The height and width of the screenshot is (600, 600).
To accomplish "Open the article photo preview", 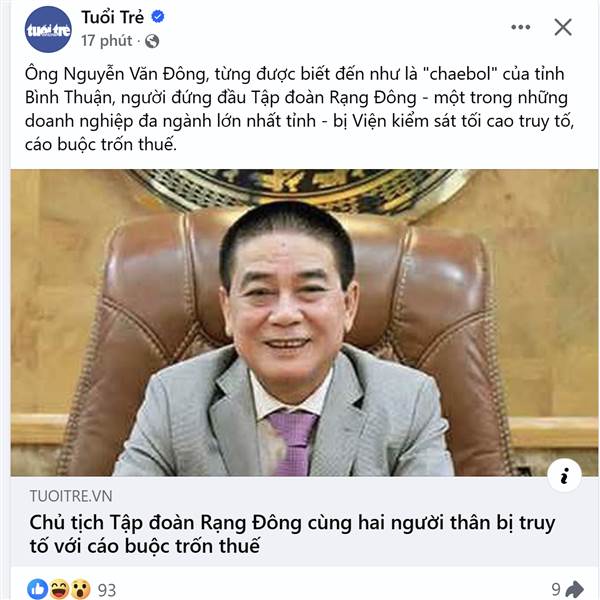I will 304,323.
